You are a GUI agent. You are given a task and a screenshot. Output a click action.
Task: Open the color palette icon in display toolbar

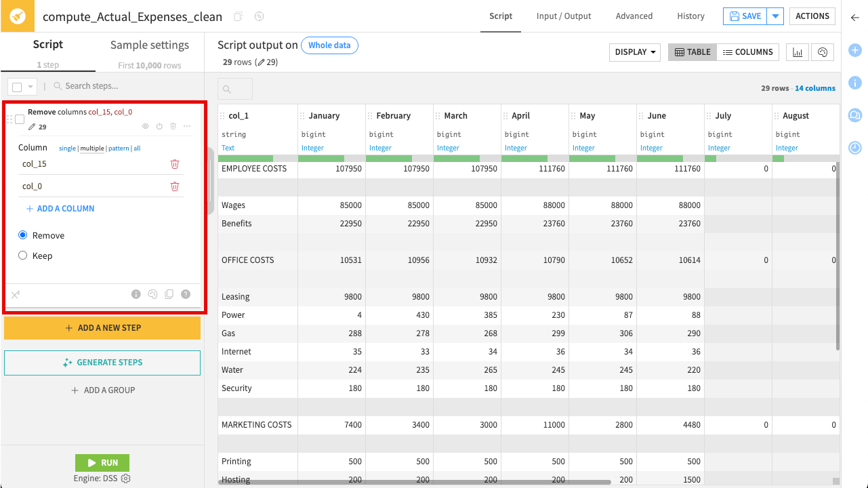[x=823, y=52]
